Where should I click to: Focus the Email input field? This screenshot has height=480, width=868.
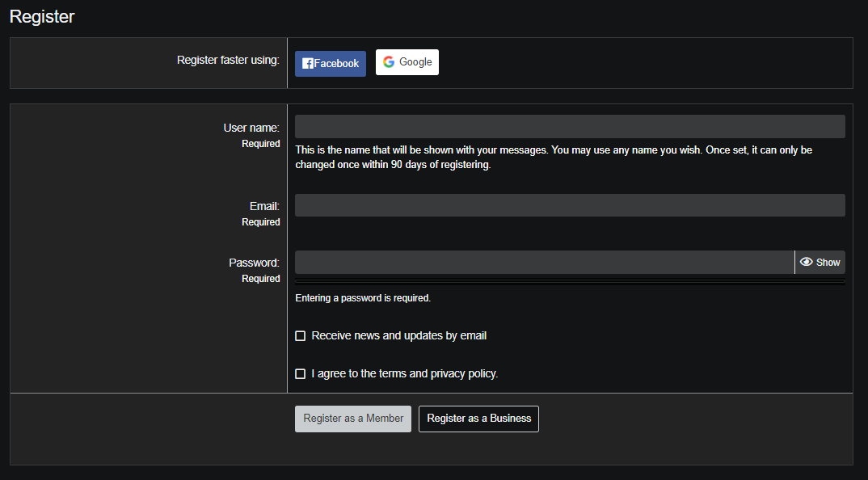(569, 205)
